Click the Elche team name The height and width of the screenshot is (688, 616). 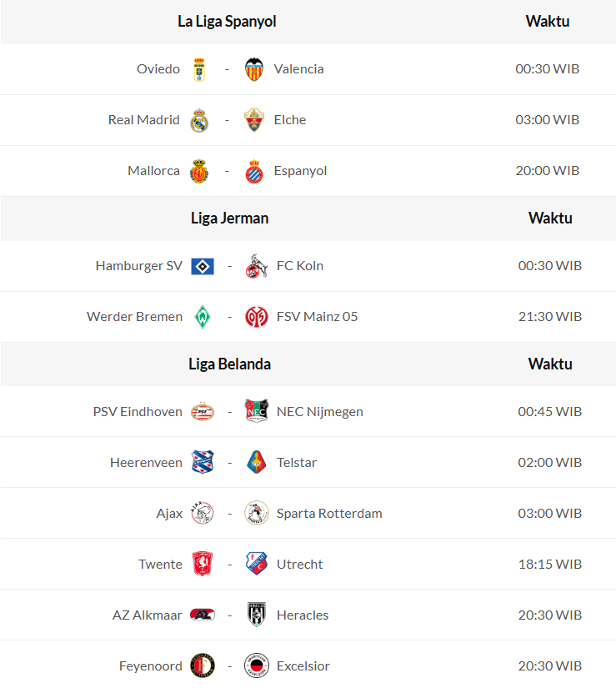tap(290, 120)
